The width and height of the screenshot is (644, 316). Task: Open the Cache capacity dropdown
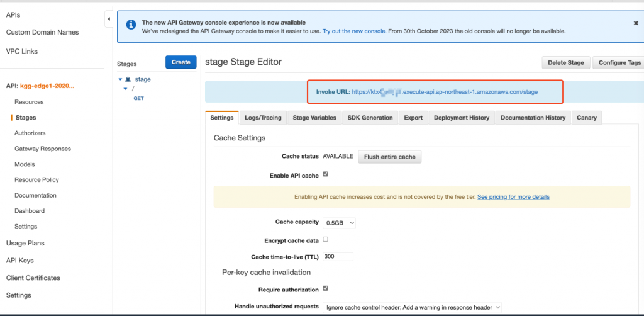340,222
